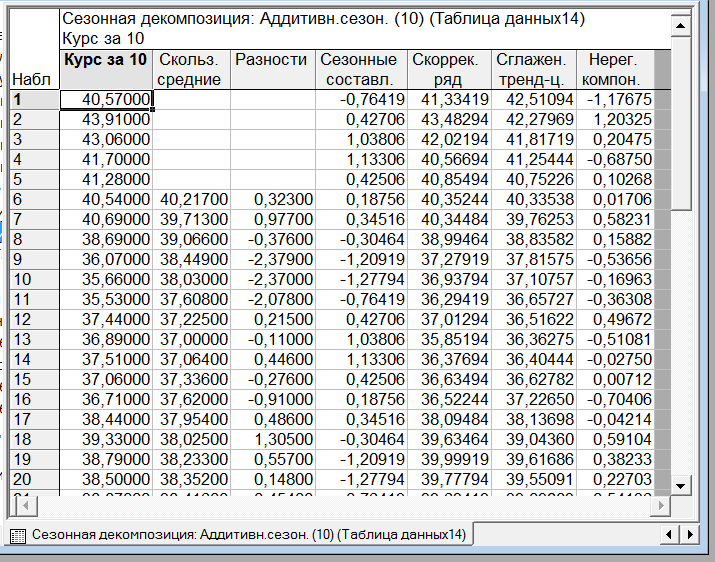The height and width of the screenshot is (562, 715).
Task: Click the vertical scrollbar thumb
Action: 680,123
